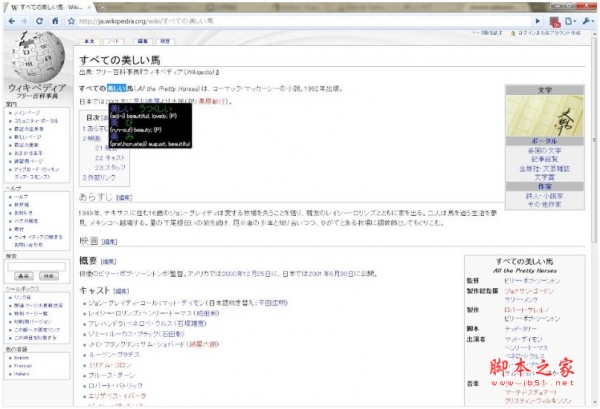The image size is (600, 409).
Task: Click the ヘルプ link in the help box
Action: click(21, 197)
